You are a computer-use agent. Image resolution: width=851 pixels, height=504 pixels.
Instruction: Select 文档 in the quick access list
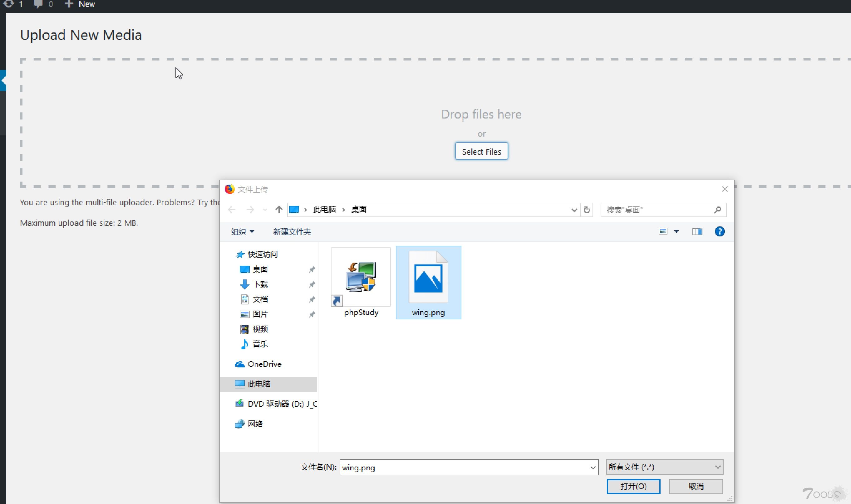260,299
